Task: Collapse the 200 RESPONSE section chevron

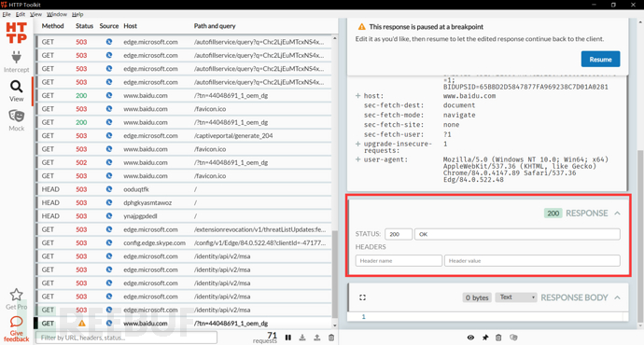Action: [x=617, y=214]
